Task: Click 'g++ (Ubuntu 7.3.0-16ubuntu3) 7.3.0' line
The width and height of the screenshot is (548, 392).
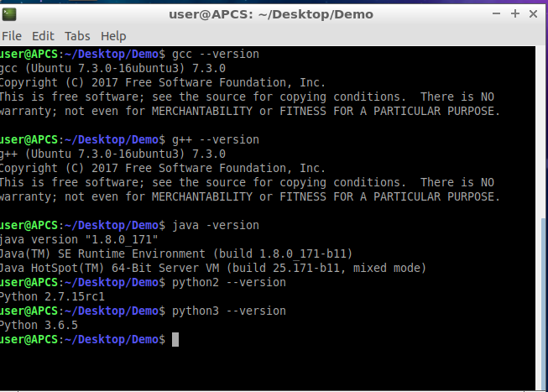Action: click(112, 154)
